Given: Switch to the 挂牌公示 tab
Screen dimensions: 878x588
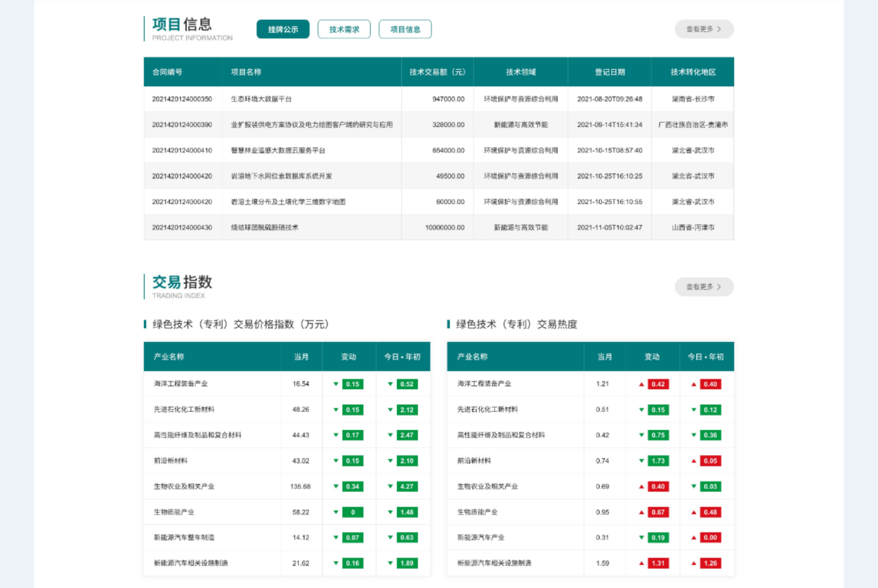Looking at the screenshot, I should tap(283, 29).
